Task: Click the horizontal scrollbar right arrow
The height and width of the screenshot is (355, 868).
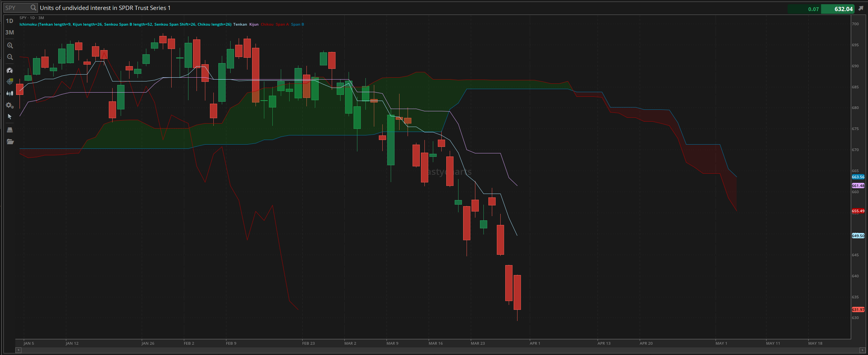Action: point(863,350)
